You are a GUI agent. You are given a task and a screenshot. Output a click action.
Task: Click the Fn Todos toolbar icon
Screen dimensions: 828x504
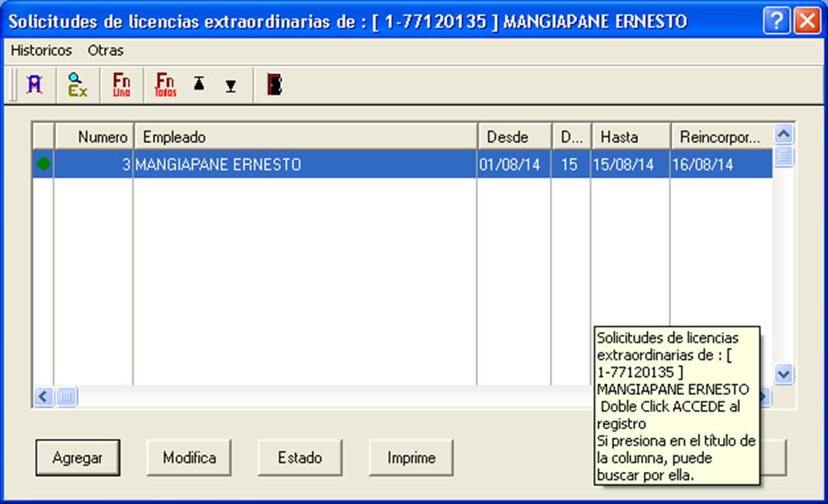[165, 85]
